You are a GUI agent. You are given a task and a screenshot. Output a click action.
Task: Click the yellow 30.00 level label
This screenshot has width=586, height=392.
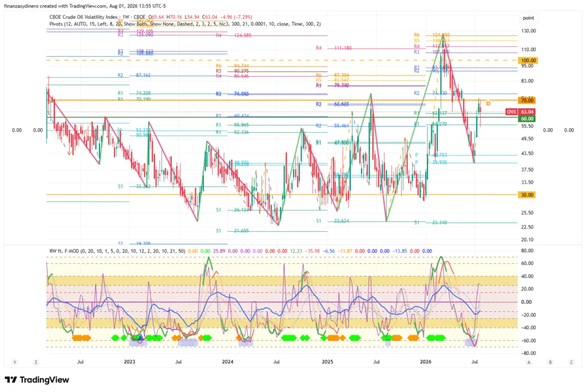click(x=527, y=195)
